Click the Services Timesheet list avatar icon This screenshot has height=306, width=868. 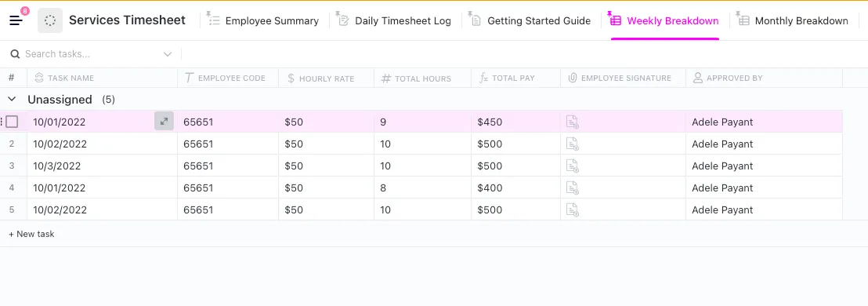point(50,20)
